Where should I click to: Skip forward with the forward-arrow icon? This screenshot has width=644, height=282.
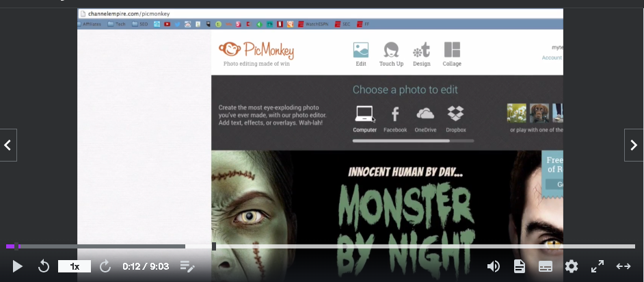(105, 266)
